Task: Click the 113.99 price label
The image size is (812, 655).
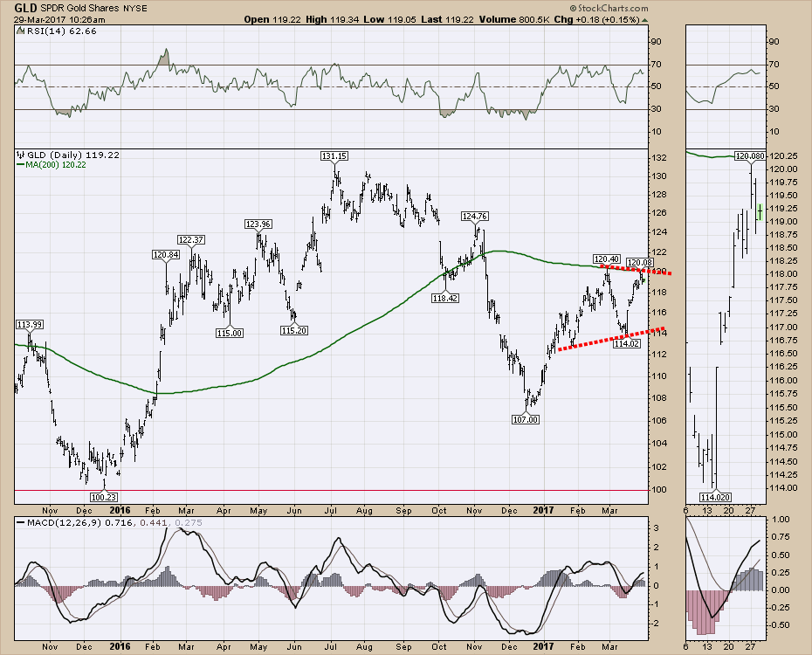Action: pos(30,325)
